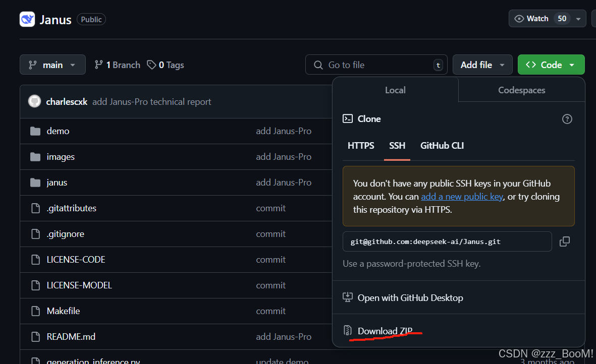596x364 pixels.
Task: Click charlescxk's avatar image
Action: [x=35, y=101]
